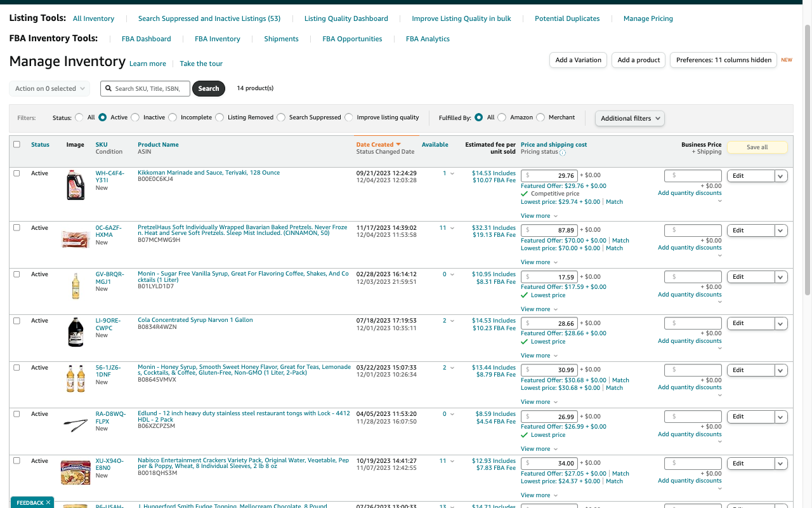Check the box for Kikkoman Teriyaki row
This screenshot has width=812, height=508.
16,173
